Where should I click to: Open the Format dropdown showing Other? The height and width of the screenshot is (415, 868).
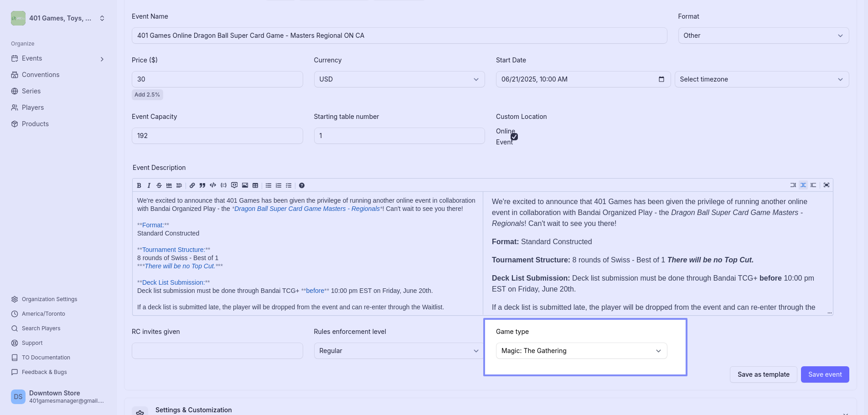[763, 36]
